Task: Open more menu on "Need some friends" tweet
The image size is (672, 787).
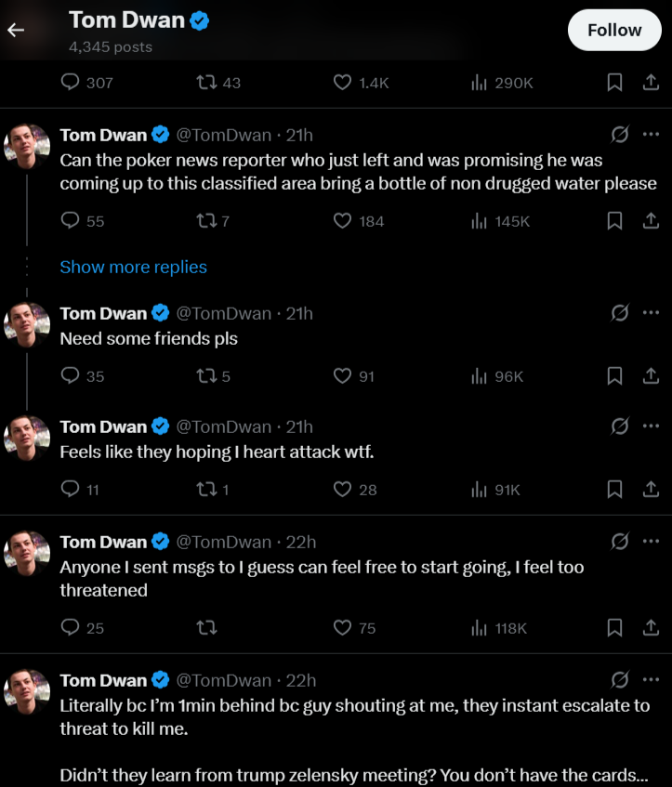Action: pyautogui.click(x=651, y=313)
